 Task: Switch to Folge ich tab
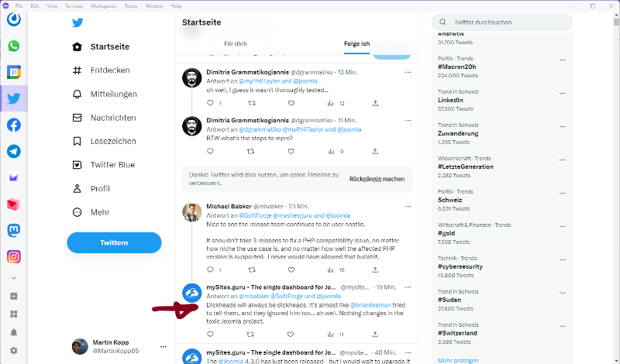pyautogui.click(x=356, y=44)
